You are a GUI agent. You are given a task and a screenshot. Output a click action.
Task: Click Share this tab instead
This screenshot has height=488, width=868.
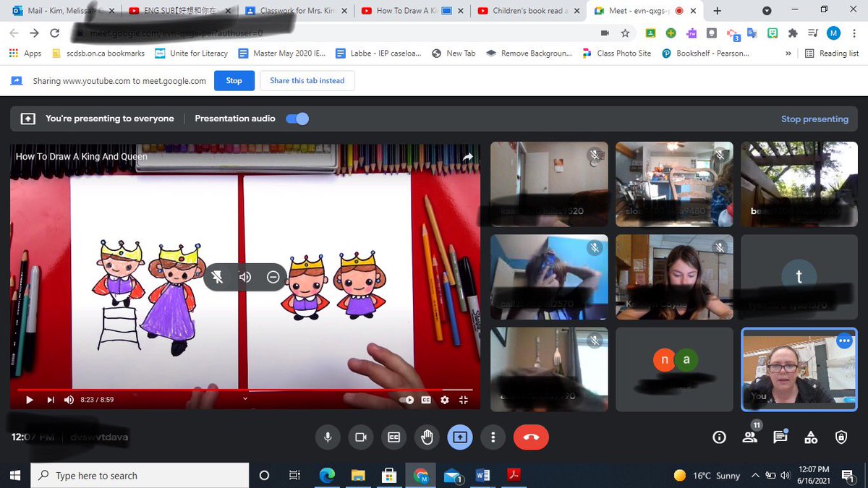307,80
